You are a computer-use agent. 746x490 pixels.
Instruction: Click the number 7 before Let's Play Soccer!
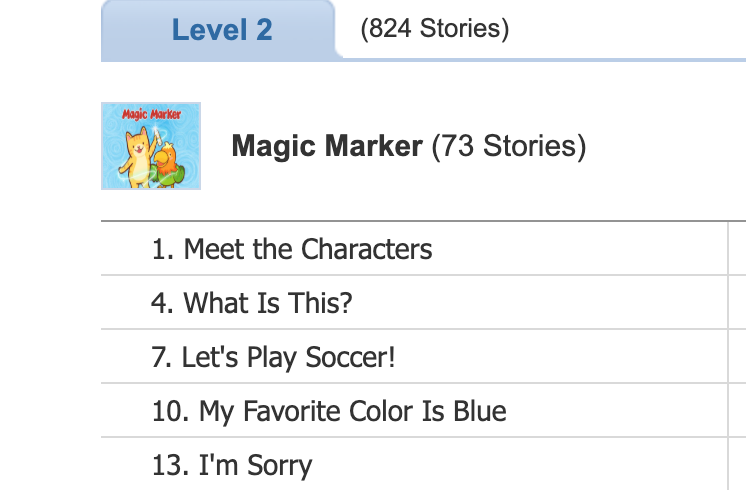pos(160,357)
